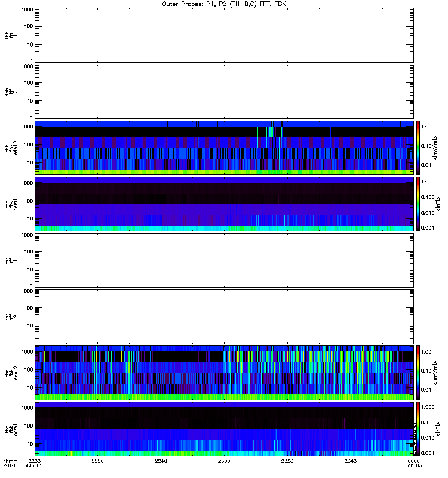Click the 'thc fff 1' axis label

tap(11, 261)
